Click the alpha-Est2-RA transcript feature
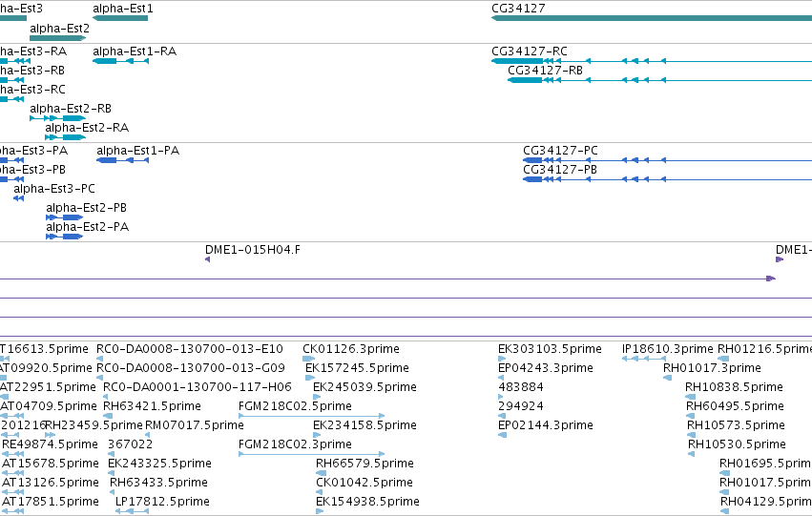Viewport: 812px width, 516px height. [65, 137]
